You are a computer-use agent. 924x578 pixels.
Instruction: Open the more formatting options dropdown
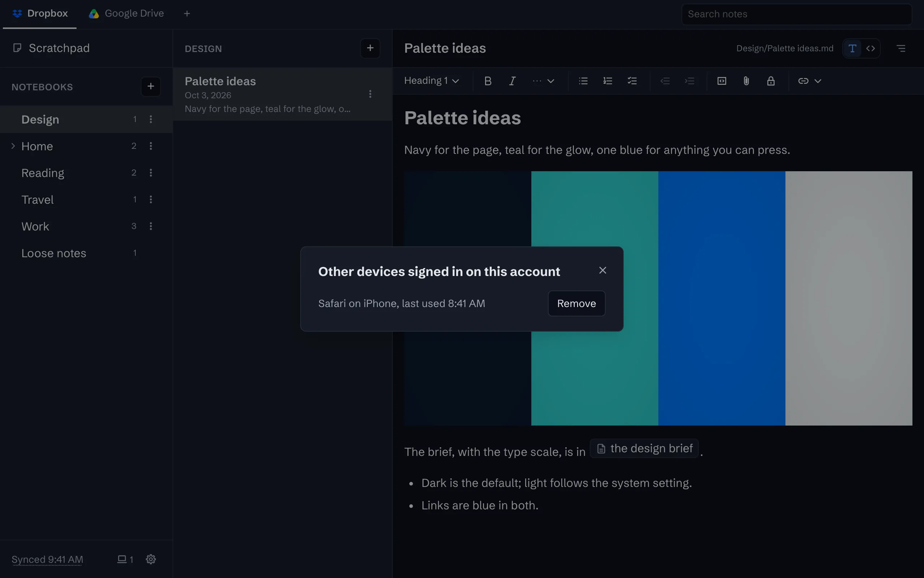[x=543, y=81]
